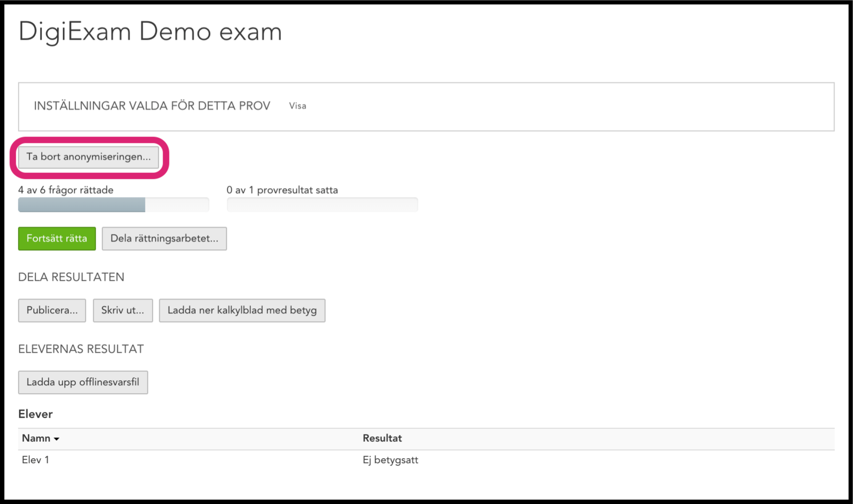
Task: Show exam settings via the Visa link
Action: tap(298, 106)
